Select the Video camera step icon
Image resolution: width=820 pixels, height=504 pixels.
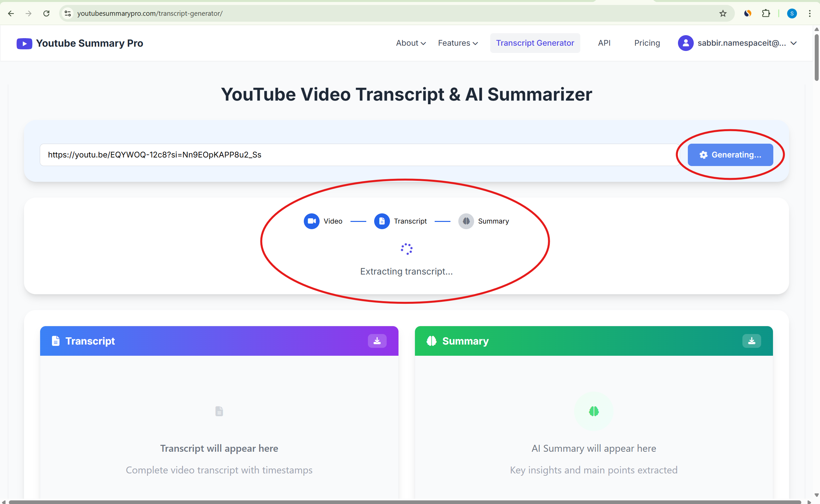[311, 221]
